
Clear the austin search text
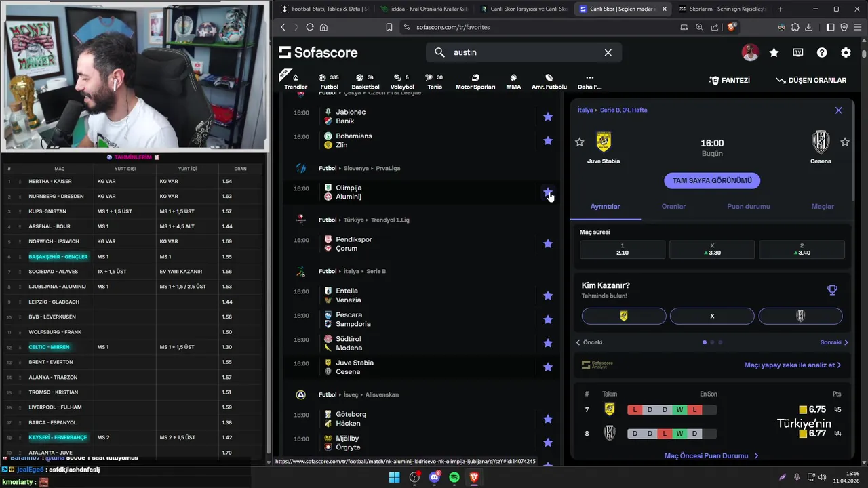pyautogui.click(x=608, y=52)
